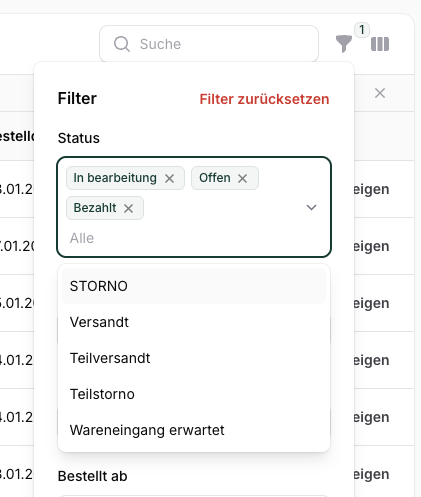Click the 'Offen' chip label
The image size is (421, 497).
pos(215,178)
